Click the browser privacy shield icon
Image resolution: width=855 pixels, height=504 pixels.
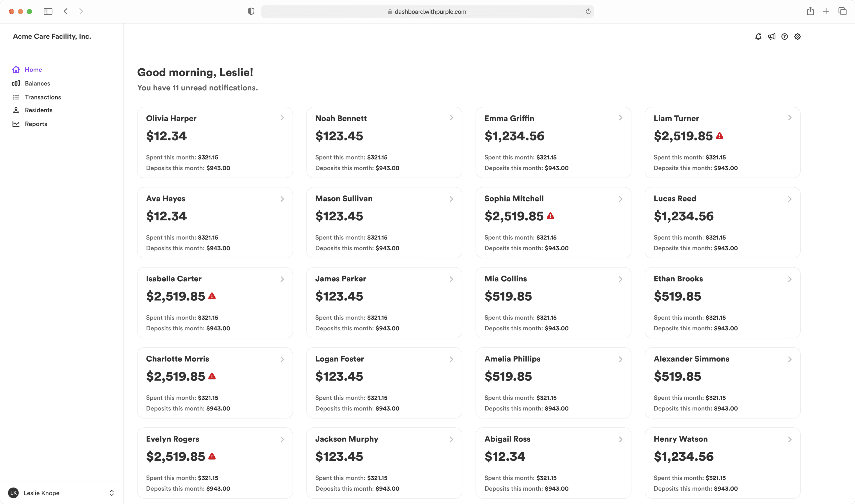(251, 11)
